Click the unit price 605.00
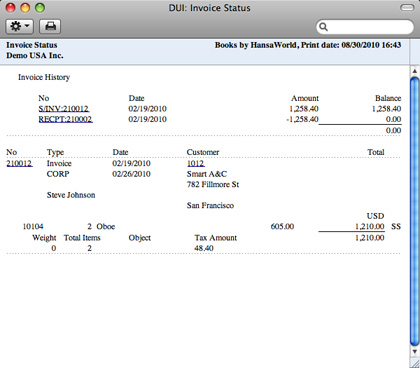Screen dimensions: 420x368 [282, 227]
